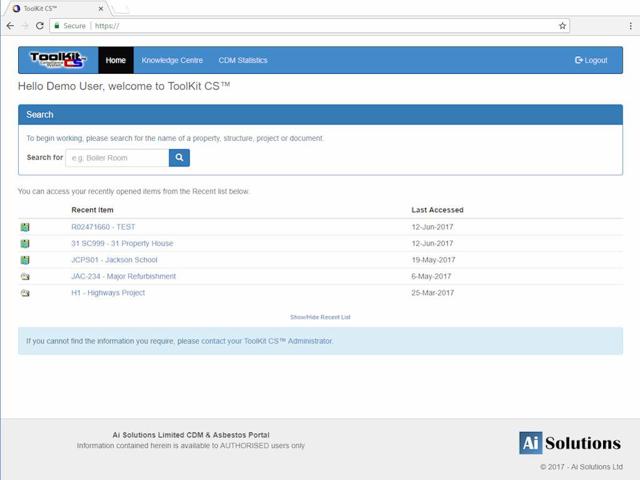Click the property icon beside 31 Property House
The width and height of the screenshot is (640, 480).
[x=25, y=244]
